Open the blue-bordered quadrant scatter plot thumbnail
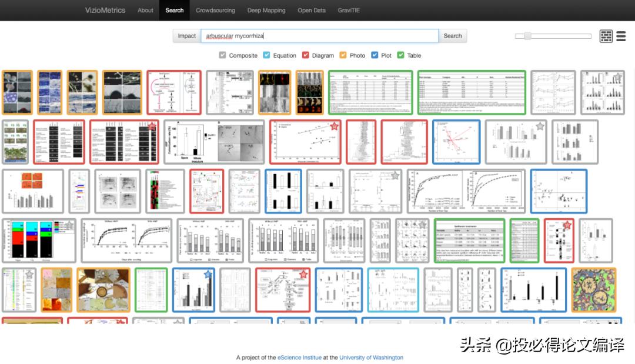The width and height of the screenshot is (635, 364). (x=559, y=192)
